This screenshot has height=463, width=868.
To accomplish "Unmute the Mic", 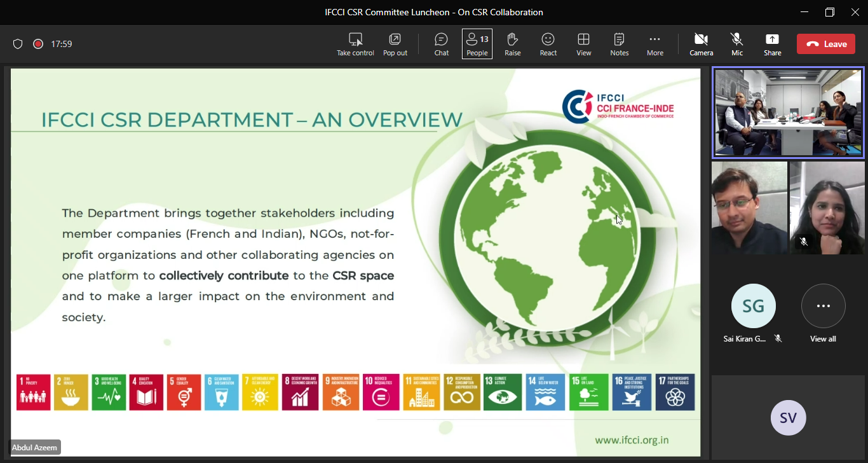I will (736, 44).
